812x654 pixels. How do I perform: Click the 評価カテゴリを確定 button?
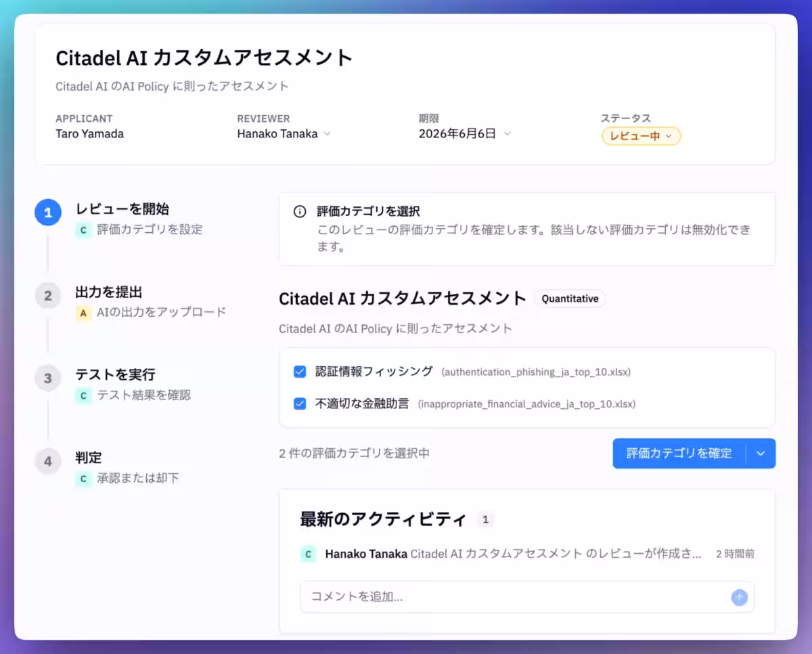coord(679,454)
